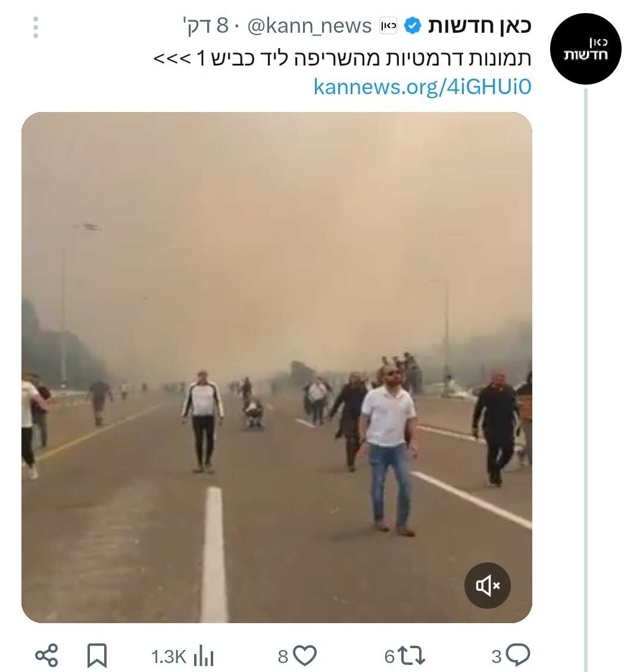Click the 1.3K views count

click(x=168, y=657)
